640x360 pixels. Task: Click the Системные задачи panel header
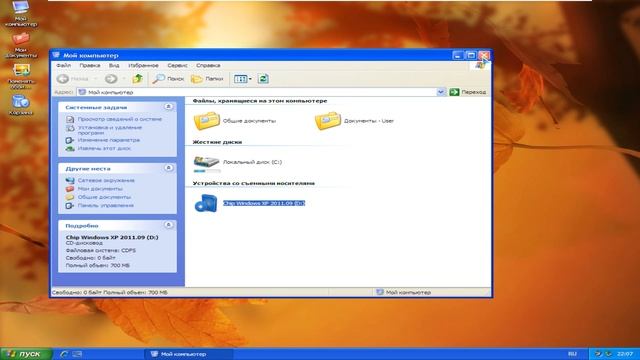pos(118,107)
